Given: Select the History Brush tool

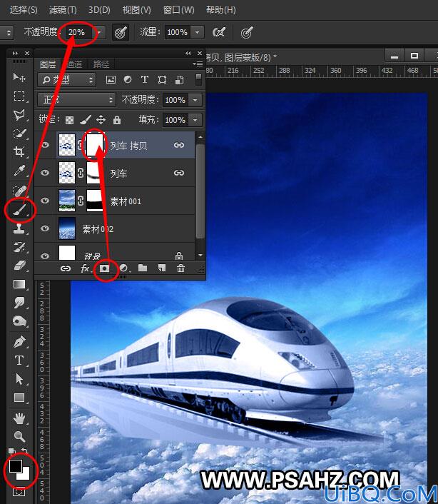Looking at the screenshot, I should click(x=19, y=247).
